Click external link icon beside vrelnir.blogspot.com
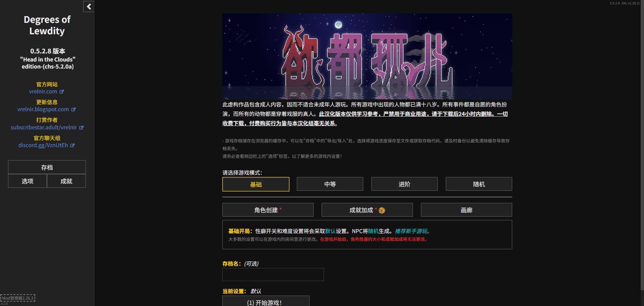This screenshot has width=644, height=306. coord(73,110)
